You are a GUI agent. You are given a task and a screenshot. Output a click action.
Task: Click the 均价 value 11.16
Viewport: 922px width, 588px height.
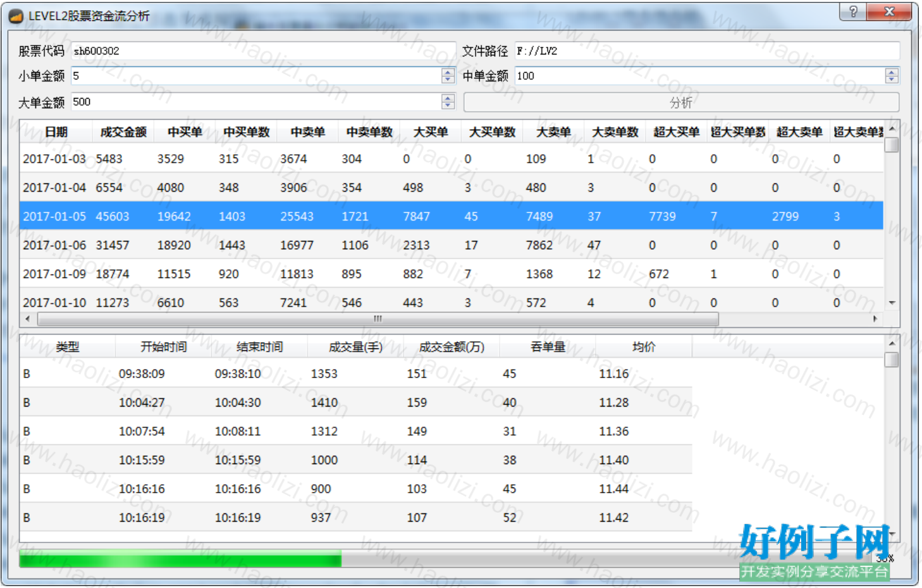pyautogui.click(x=614, y=374)
